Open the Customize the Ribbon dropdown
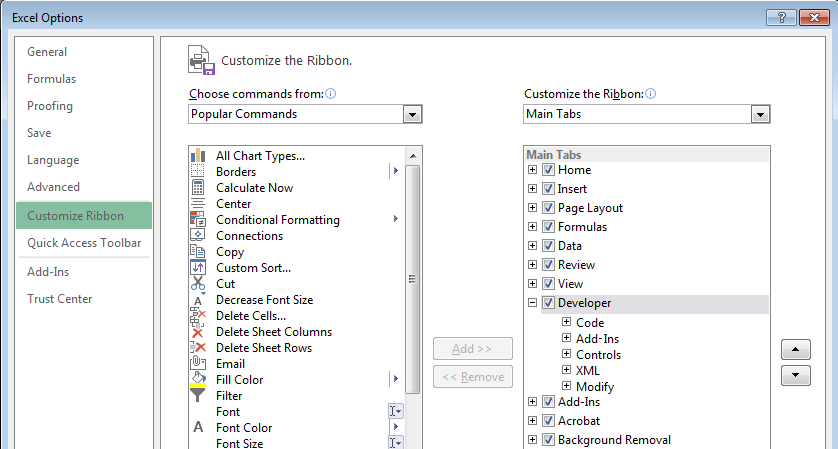 pos(760,115)
